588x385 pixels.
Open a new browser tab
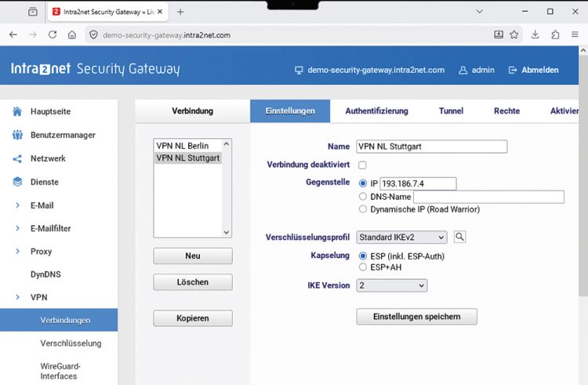[180, 12]
